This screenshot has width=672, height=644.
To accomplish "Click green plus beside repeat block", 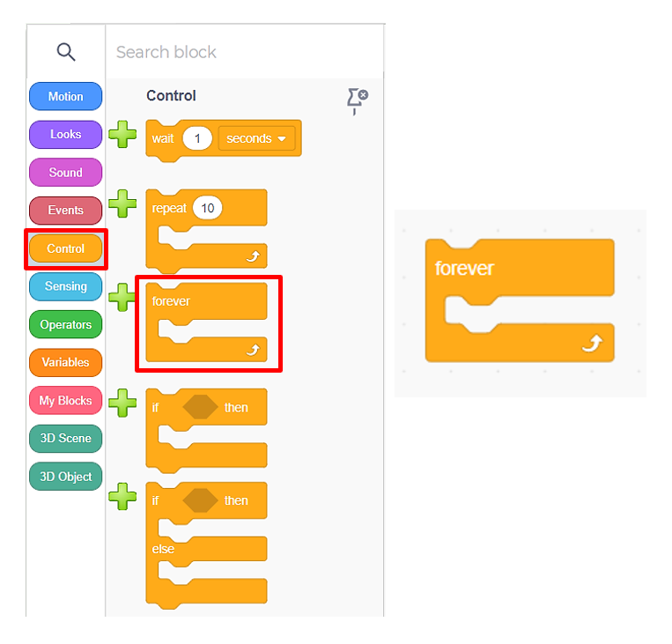I will (x=122, y=204).
